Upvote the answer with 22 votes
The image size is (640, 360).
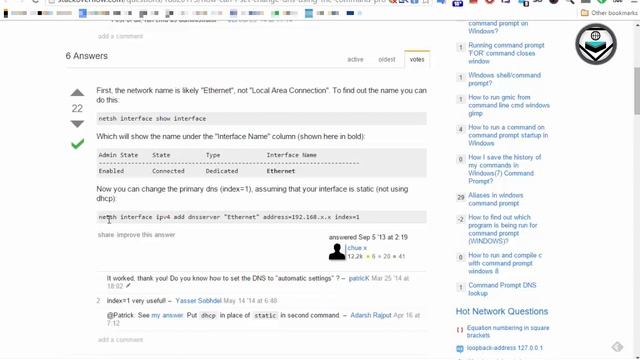(x=77, y=93)
